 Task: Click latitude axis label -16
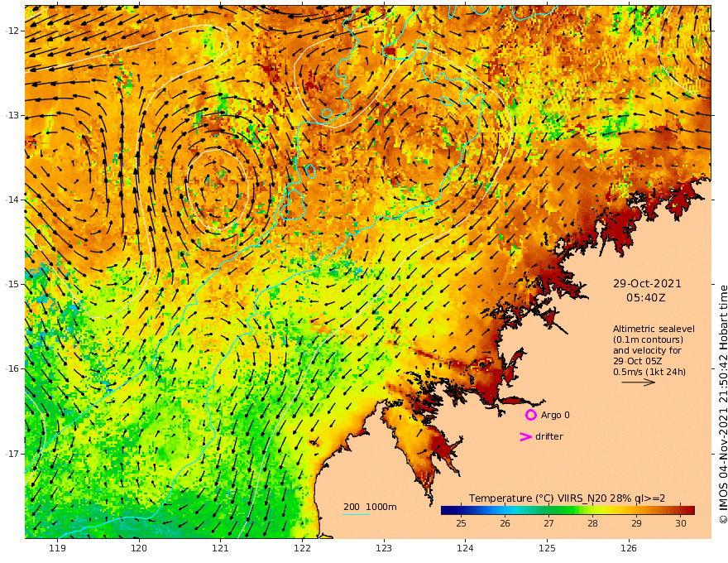pyautogui.click(x=12, y=368)
